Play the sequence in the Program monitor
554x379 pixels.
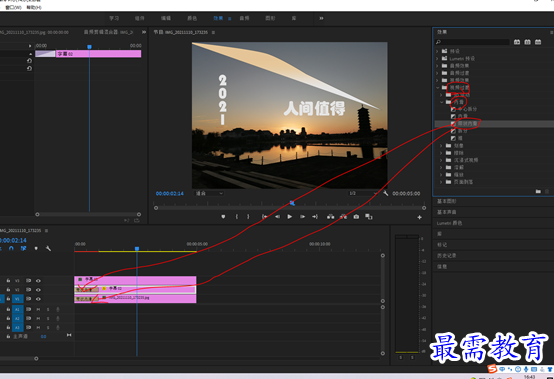pyautogui.click(x=290, y=217)
